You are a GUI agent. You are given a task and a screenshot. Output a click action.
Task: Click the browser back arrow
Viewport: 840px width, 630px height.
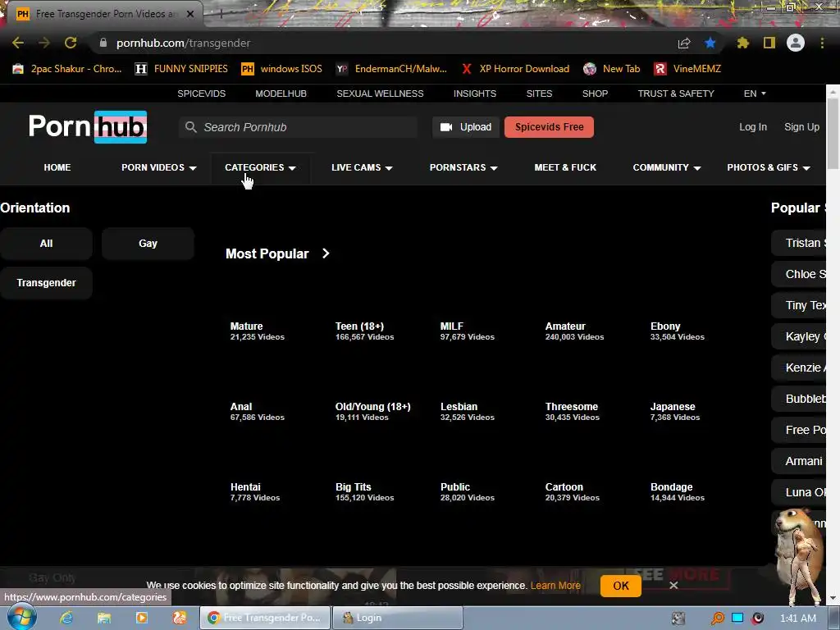click(18, 43)
